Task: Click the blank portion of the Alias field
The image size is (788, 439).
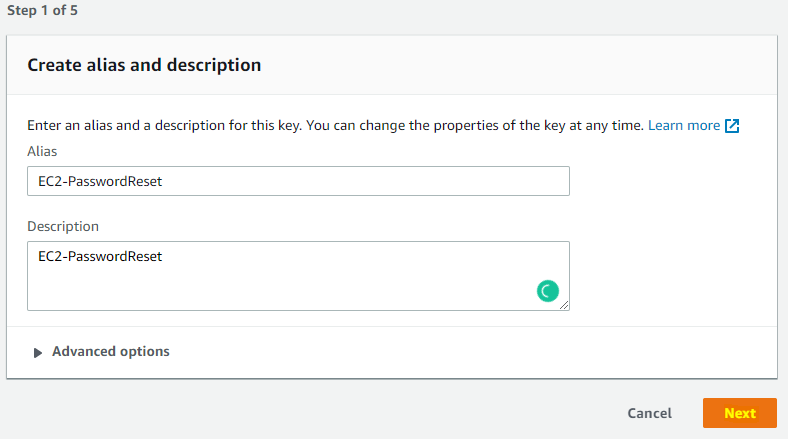Action: [x=367, y=181]
